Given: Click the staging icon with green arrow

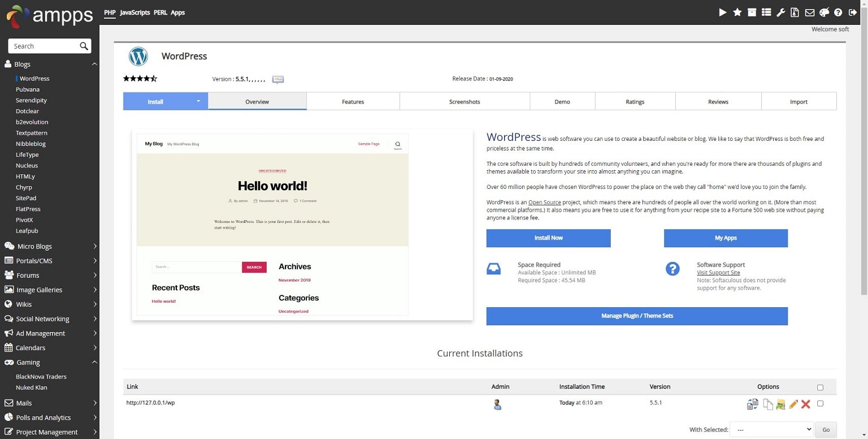Looking at the screenshot, I should click(781, 404).
